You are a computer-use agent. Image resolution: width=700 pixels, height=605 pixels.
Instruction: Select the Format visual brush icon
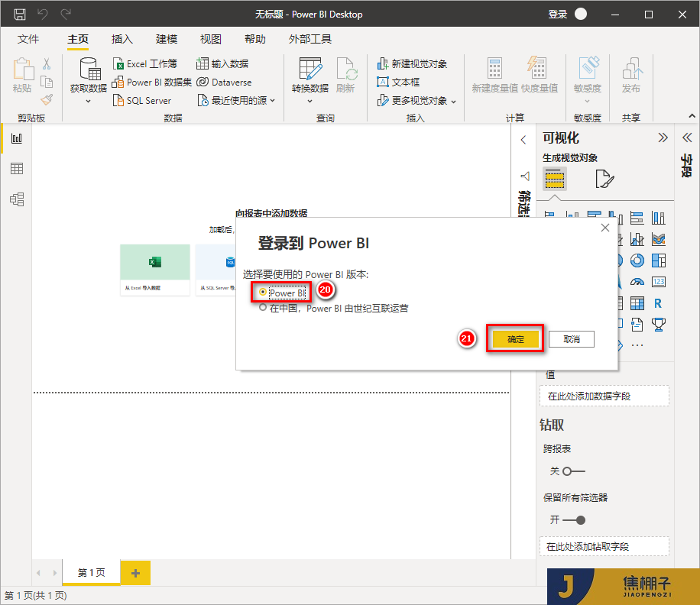click(604, 179)
